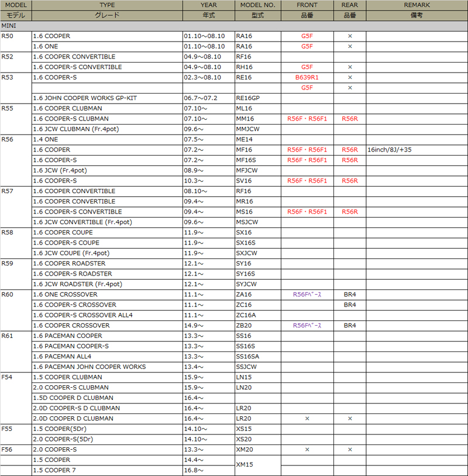Select the R53 model cell
This screenshot has height=476, width=468.
click(x=16, y=88)
